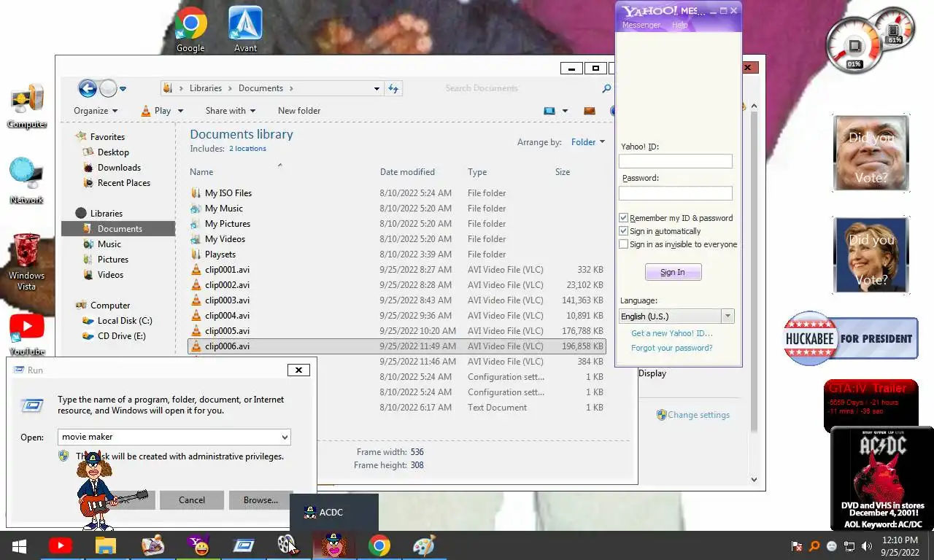Open the recent pages arrow beside nav buttons
This screenshot has width=934, height=560.
pos(123,89)
